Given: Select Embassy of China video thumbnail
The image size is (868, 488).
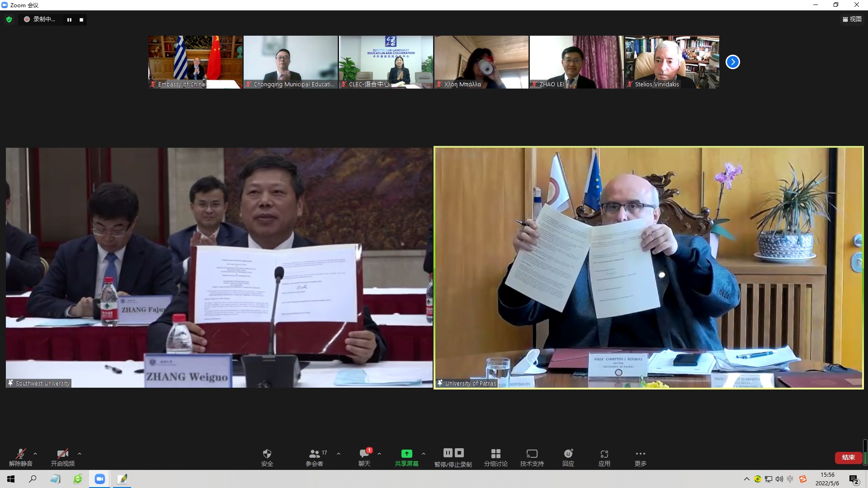Looking at the screenshot, I should [195, 62].
